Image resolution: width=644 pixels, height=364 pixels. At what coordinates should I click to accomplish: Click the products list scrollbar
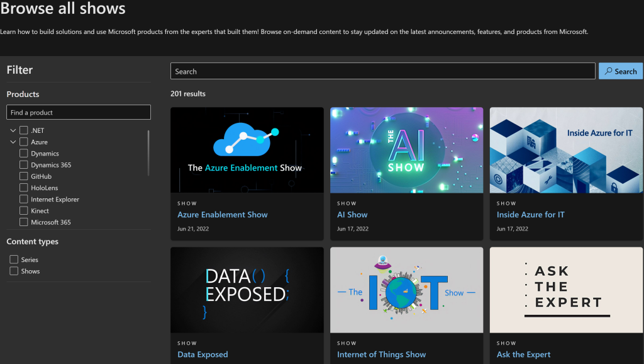point(148,153)
